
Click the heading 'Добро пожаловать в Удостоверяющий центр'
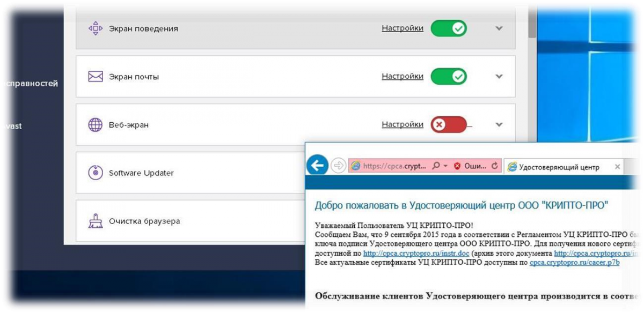click(x=462, y=205)
